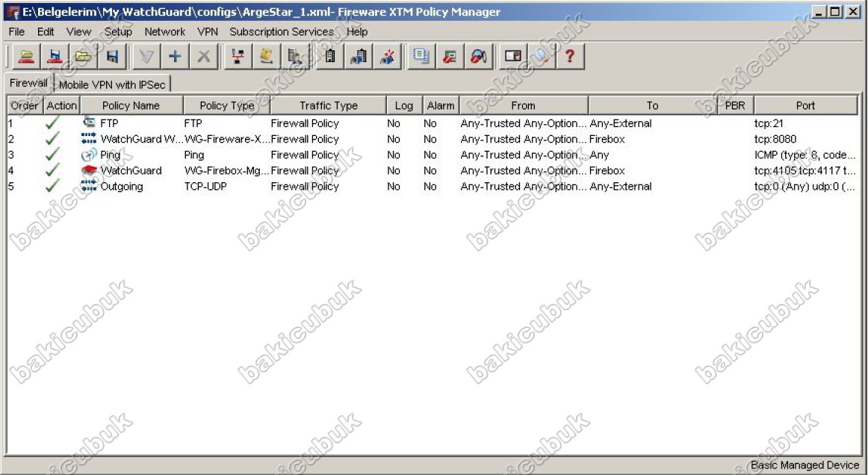Open the VPN menu
The height and width of the screenshot is (475, 868).
coord(208,31)
